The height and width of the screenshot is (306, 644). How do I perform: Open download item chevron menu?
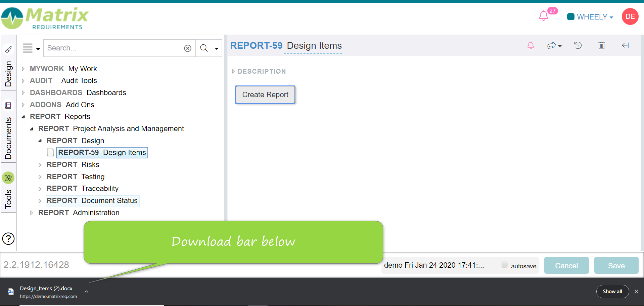point(86,292)
